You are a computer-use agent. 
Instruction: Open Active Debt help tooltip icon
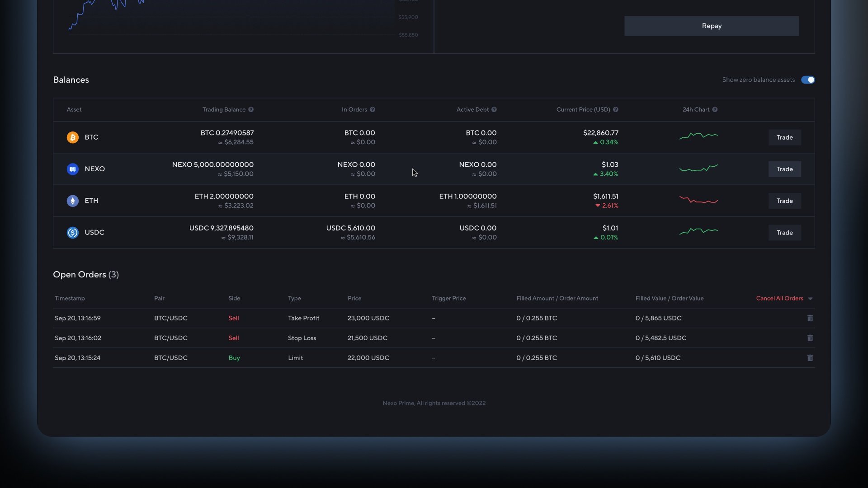pyautogui.click(x=494, y=110)
